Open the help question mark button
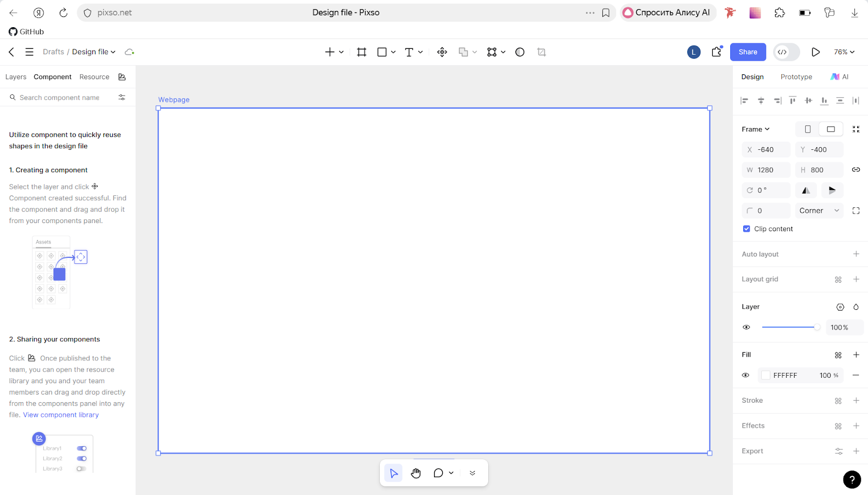Image resolution: width=868 pixels, height=495 pixels. click(852, 480)
